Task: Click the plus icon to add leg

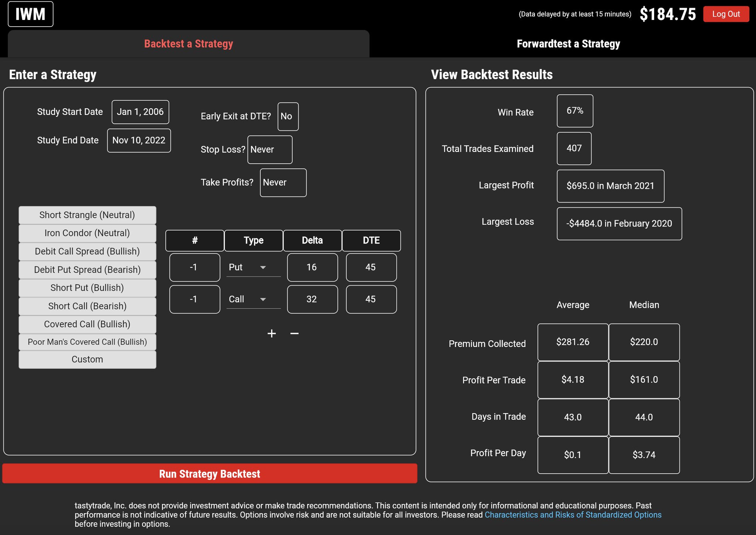Action: click(x=272, y=334)
